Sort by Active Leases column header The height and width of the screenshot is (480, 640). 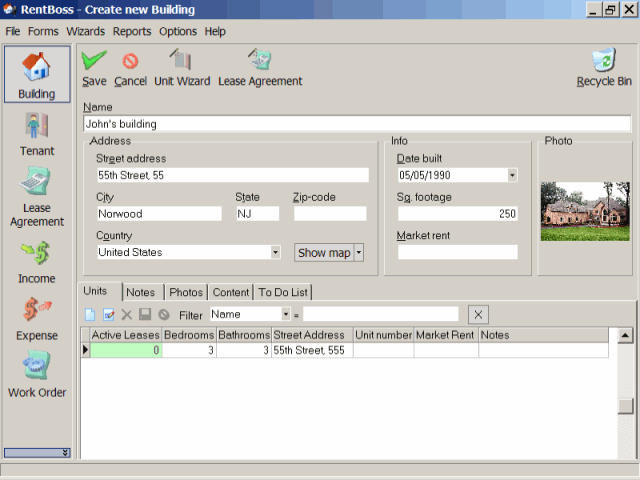tap(126, 335)
